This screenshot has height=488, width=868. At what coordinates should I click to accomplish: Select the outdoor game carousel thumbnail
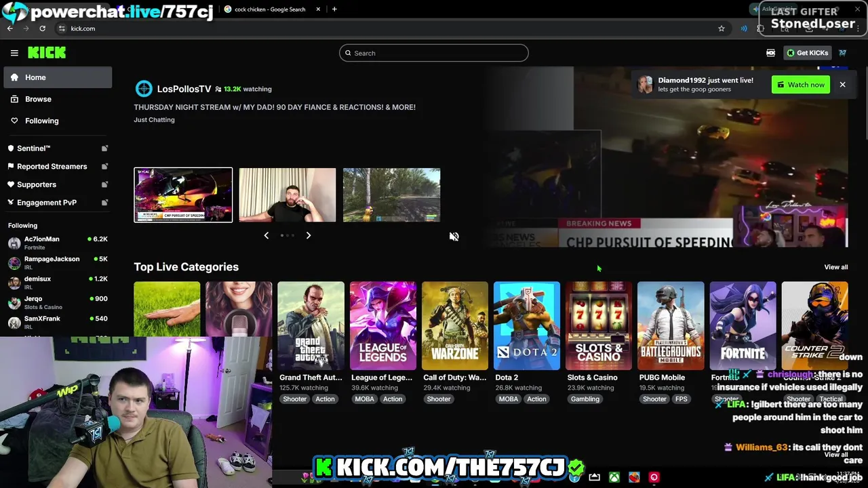pos(391,195)
